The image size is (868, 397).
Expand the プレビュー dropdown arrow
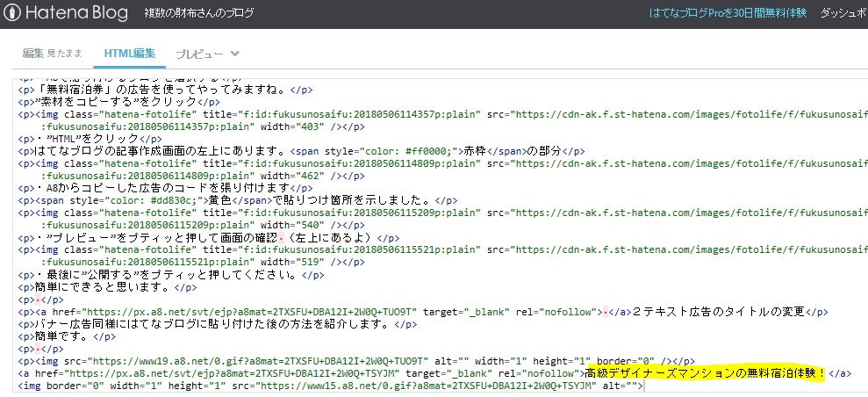[234, 54]
